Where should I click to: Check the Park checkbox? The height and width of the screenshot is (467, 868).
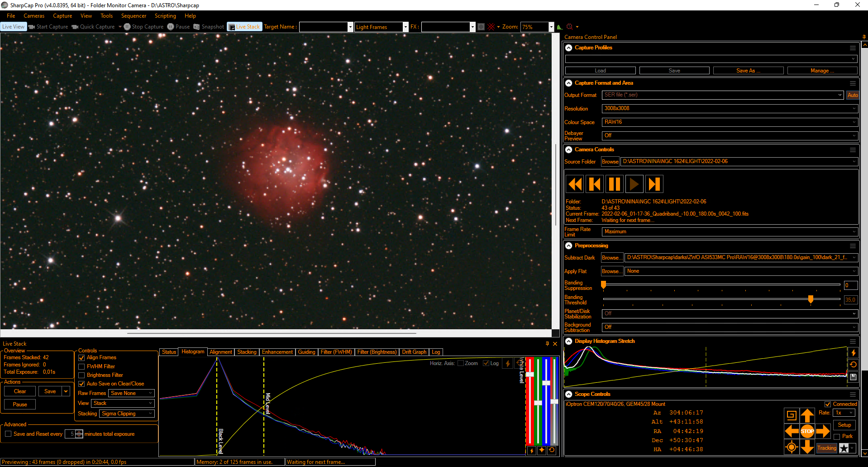point(837,437)
